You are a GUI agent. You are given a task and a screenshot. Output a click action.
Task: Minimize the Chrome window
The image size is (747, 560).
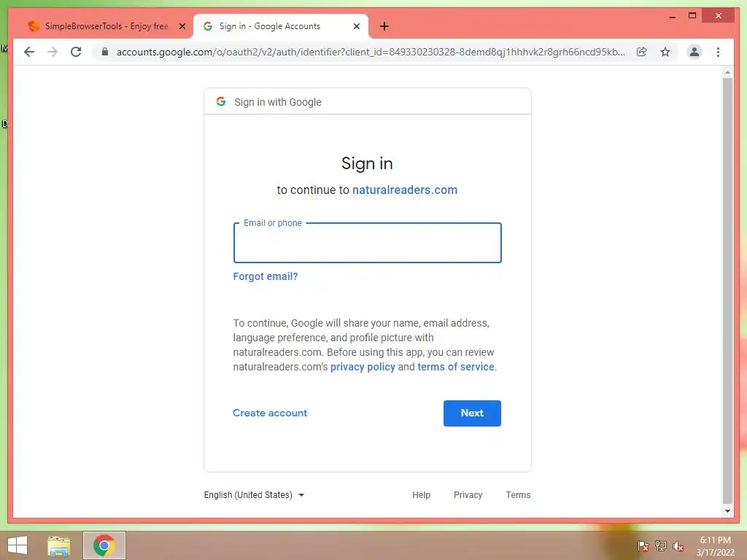click(x=672, y=16)
